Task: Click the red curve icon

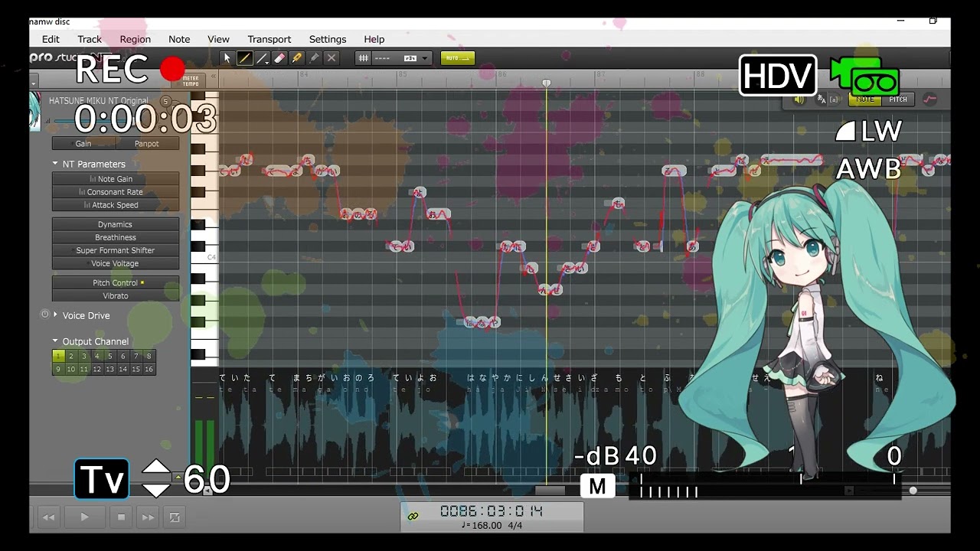Action: [930, 99]
